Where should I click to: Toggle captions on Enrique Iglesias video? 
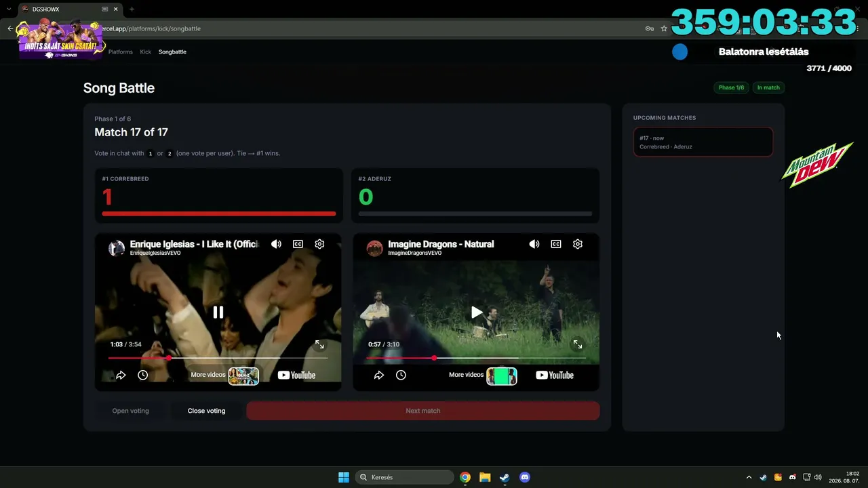coord(298,244)
